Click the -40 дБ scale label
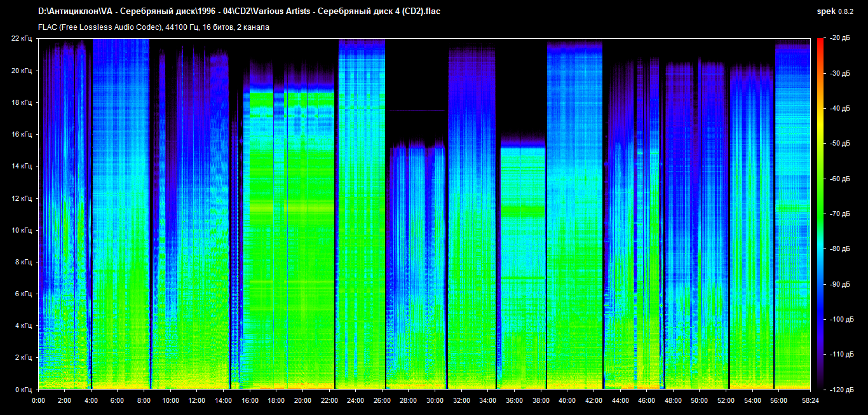 (841, 108)
